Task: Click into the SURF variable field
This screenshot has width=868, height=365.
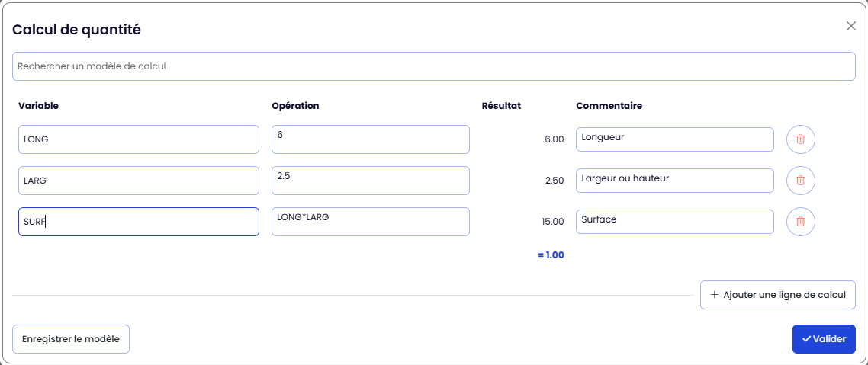Action: [x=138, y=222]
